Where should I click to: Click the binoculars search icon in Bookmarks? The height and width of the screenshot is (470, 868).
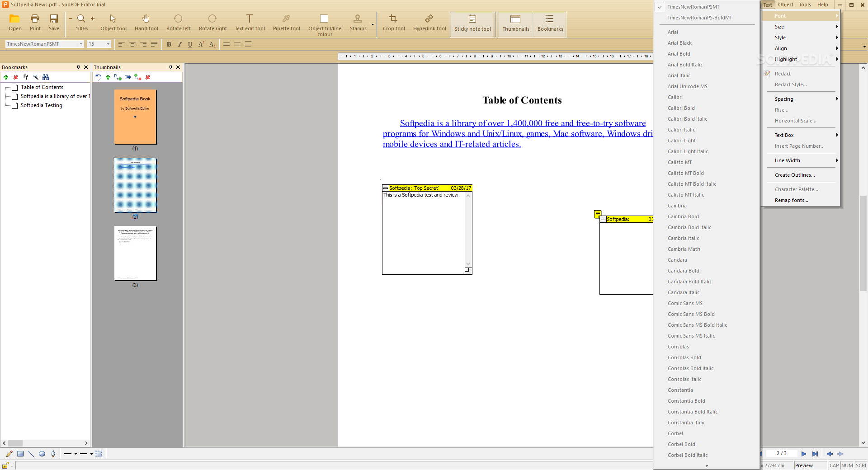point(45,77)
